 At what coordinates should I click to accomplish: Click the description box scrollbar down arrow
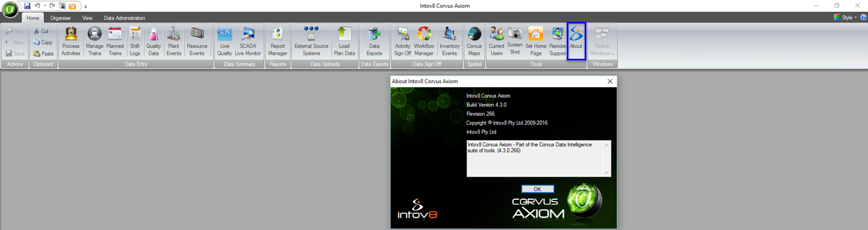pyautogui.click(x=606, y=172)
